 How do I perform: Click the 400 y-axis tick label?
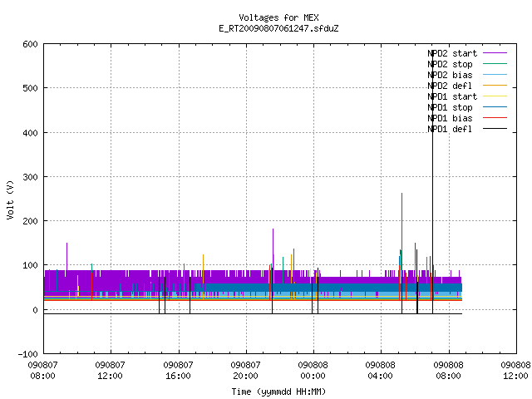[x=30, y=133]
